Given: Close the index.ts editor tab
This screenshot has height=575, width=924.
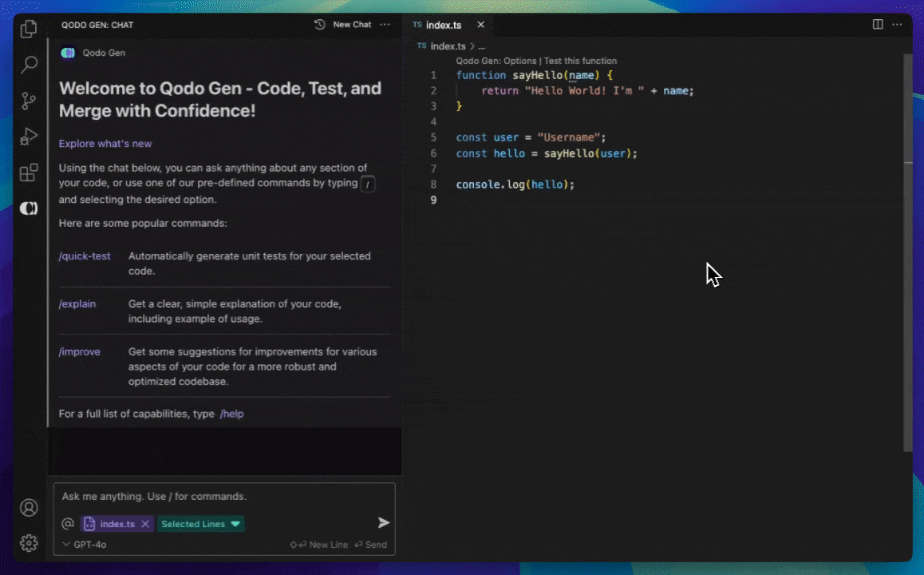Looking at the screenshot, I should 481,25.
